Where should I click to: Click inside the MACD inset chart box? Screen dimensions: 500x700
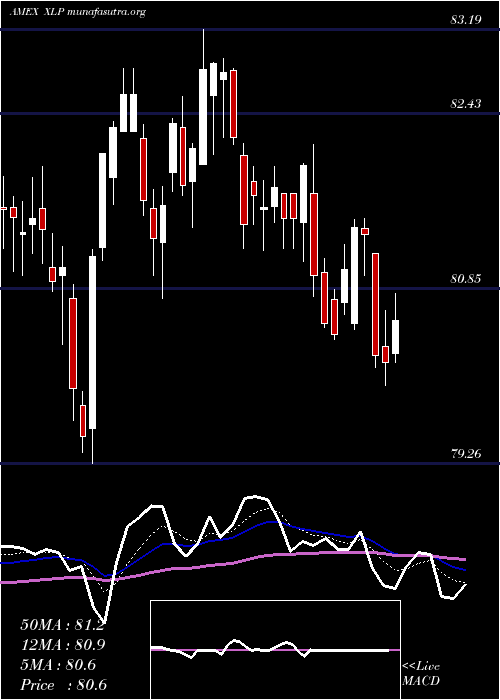275,650
